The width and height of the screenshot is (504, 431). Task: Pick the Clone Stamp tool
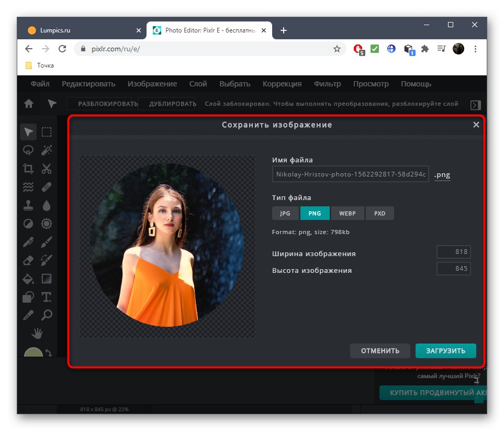(x=28, y=205)
